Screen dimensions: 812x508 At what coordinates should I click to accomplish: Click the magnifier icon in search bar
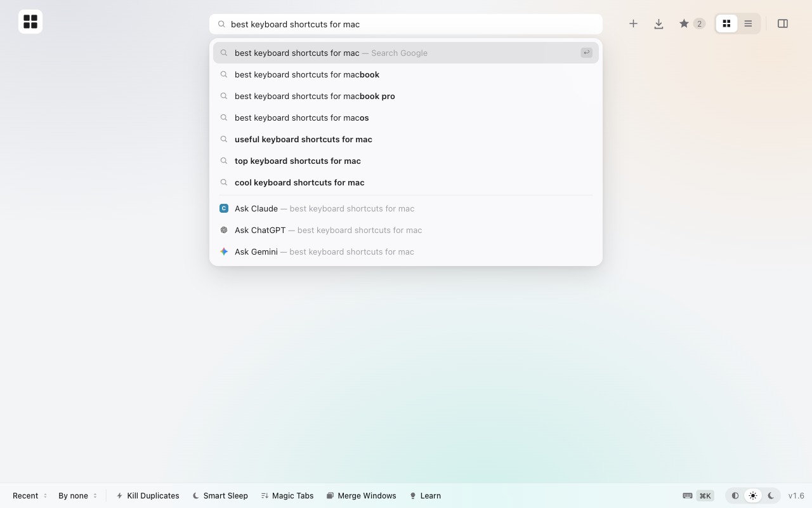click(x=221, y=24)
